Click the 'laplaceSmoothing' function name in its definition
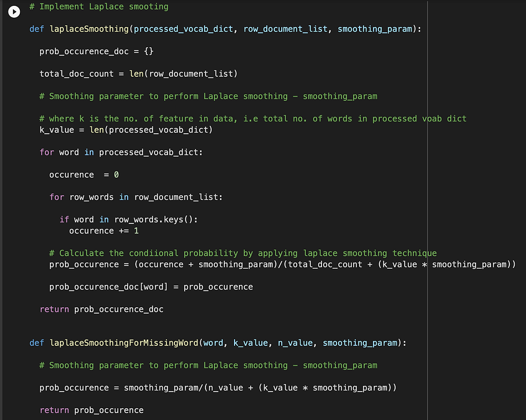 click(x=89, y=29)
